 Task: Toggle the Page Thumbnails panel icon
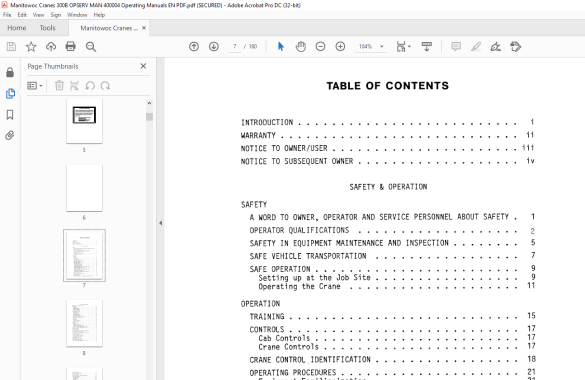coord(10,93)
